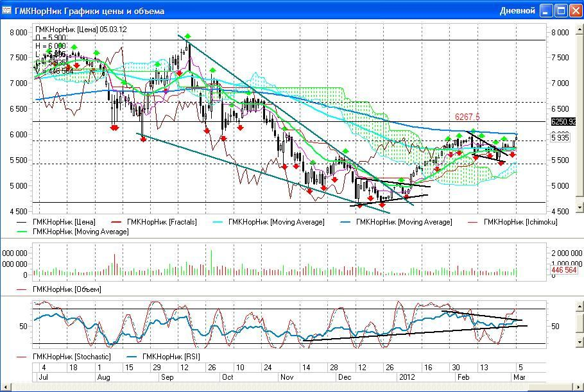Click the 5 935 current price tag
The width and height of the screenshot is (584, 392).
click(x=560, y=138)
